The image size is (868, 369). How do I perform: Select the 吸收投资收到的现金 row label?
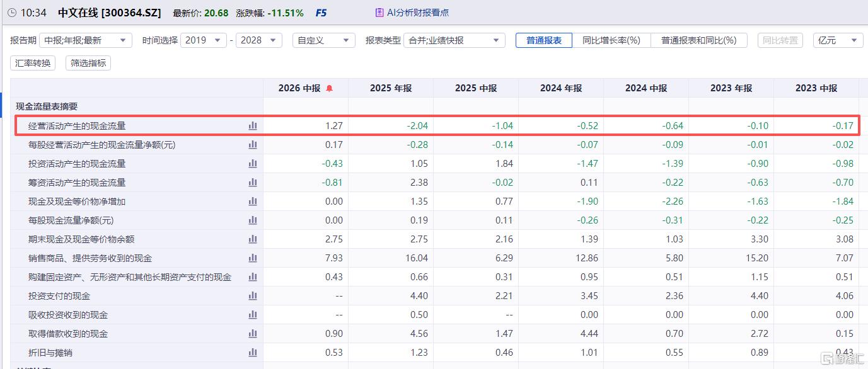pyautogui.click(x=68, y=315)
